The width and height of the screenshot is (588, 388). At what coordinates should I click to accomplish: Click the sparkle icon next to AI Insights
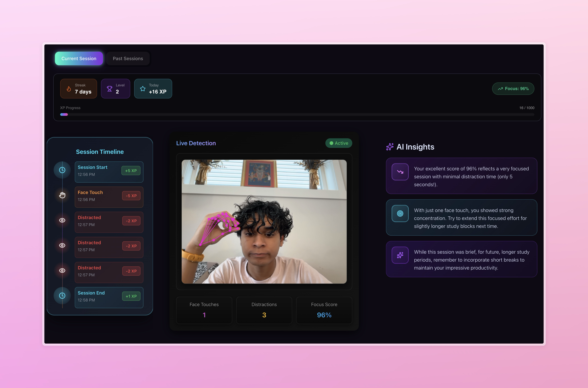tap(390, 147)
